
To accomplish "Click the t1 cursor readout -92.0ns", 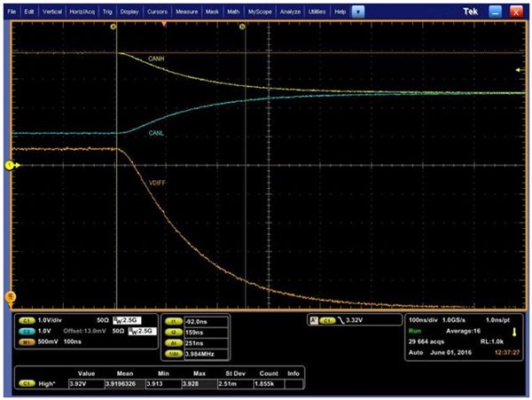I will [x=206, y=322].
